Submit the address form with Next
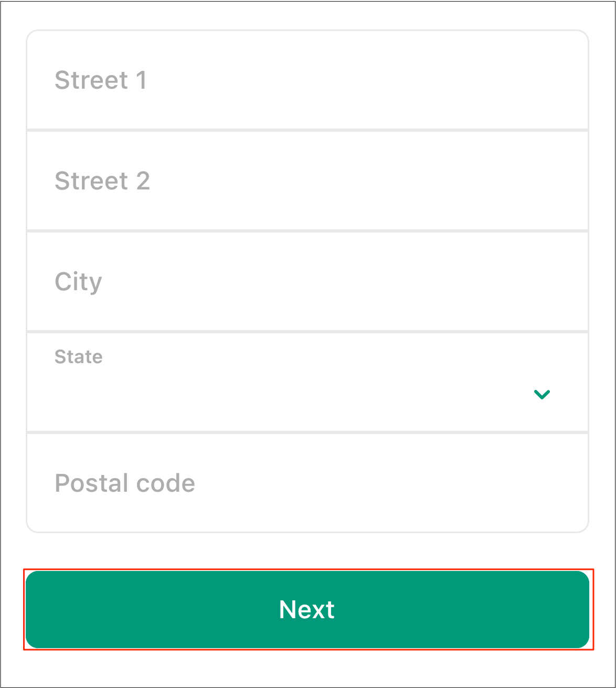Viewport: 616px width, 688px height. [x=307, y=610]
